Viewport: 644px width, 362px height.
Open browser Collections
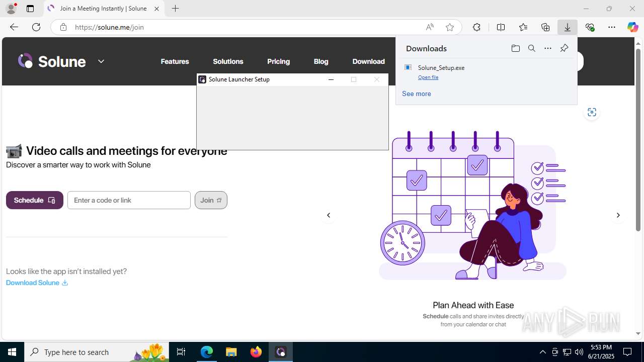(545, 27)
